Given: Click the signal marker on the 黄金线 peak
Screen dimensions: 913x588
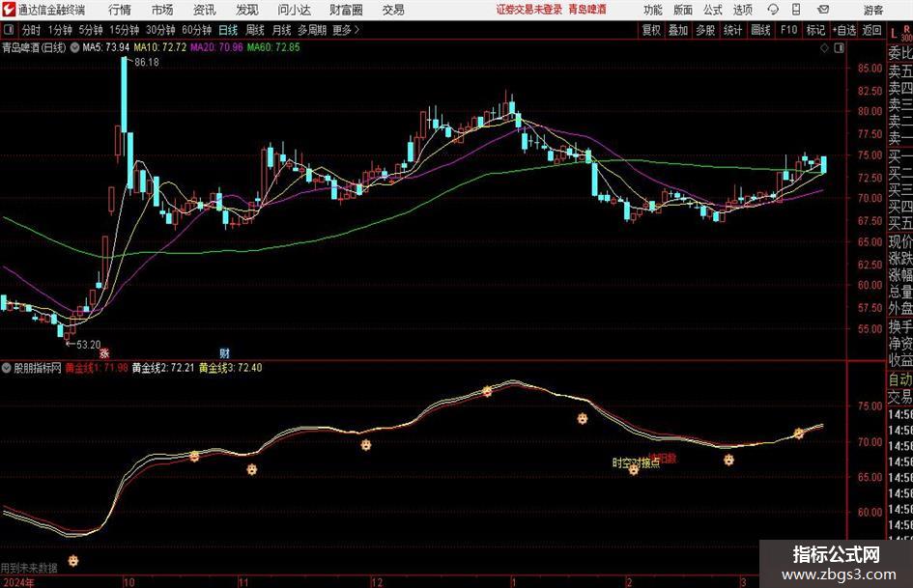Looking at the screenshot, I should [487, 391].
